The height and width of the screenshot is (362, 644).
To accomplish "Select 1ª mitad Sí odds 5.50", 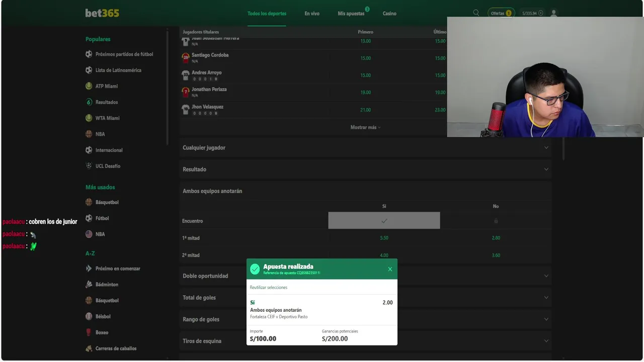I will point(384,238).
